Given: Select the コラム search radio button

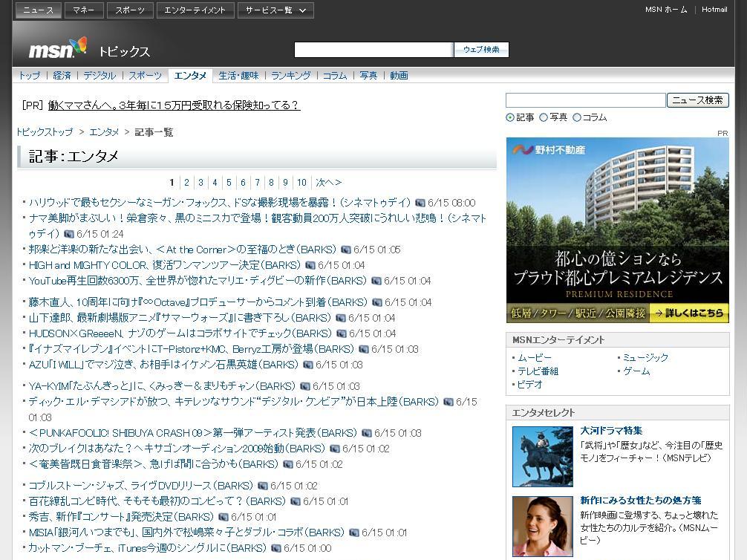Looking at the screenshot, I should click(577, 118).
